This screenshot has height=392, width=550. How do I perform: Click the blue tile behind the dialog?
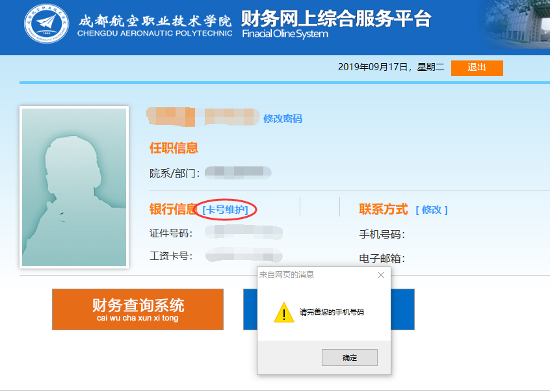point(402,309)
